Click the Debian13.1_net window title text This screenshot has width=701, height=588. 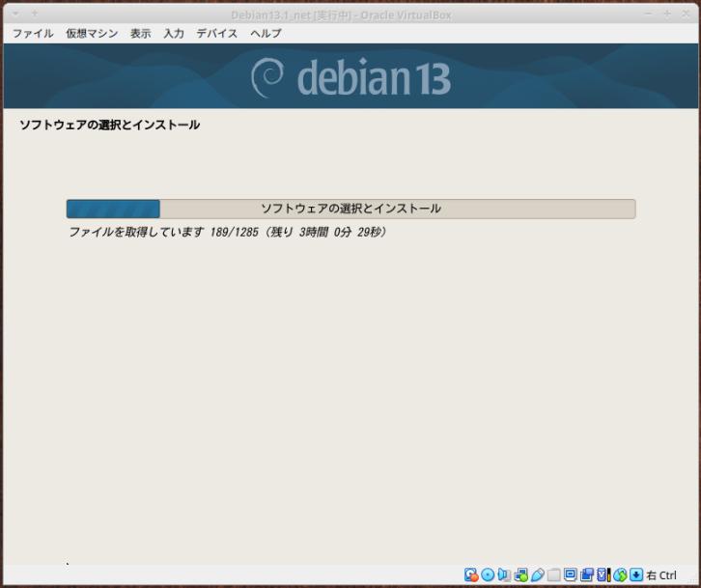[x=341, y=15]
